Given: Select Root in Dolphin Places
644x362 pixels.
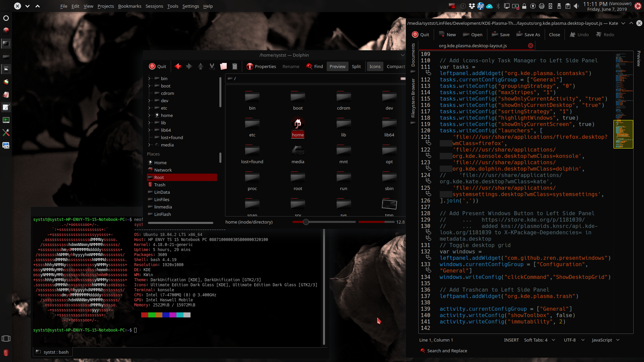Looking at the screenshot, I should [x=182, y=177].
